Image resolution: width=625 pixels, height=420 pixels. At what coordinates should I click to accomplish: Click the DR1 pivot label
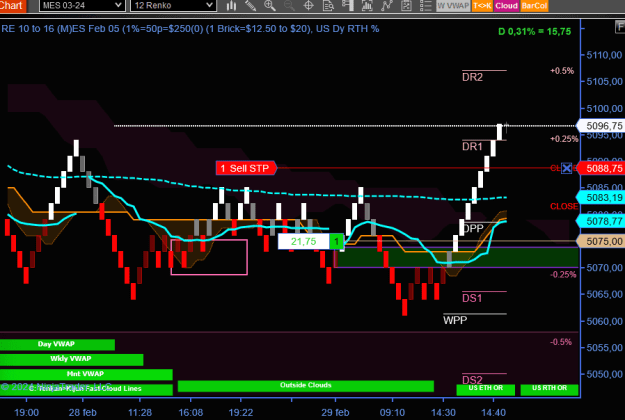(x=472, y=147)
